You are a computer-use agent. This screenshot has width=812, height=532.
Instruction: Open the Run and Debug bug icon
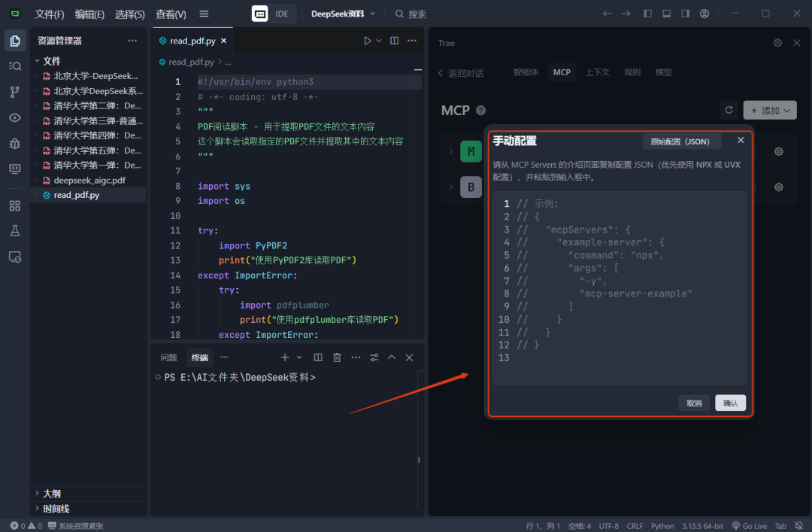(x=14, y=143)
